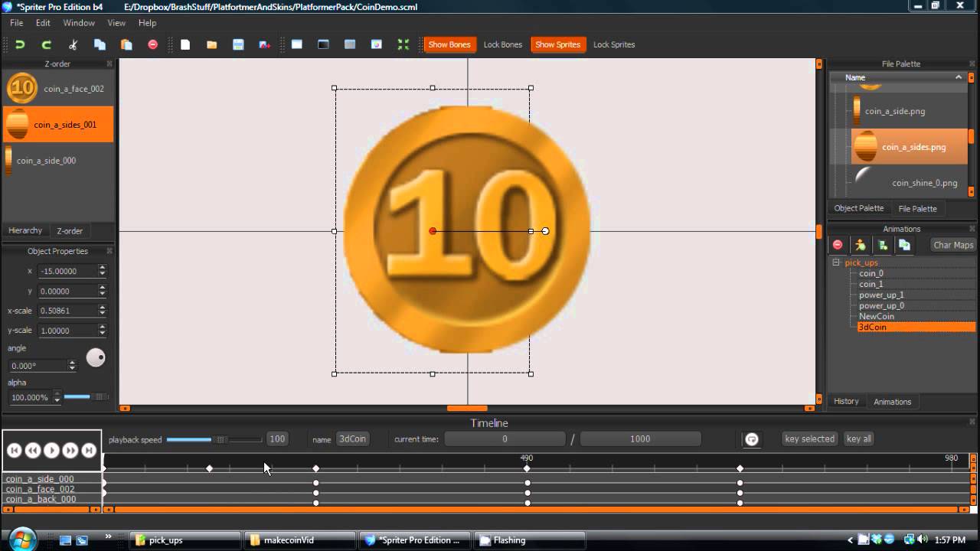Click the Char Maps button
This screenshot has height=551, width=980.
click(x=953, y=245)
